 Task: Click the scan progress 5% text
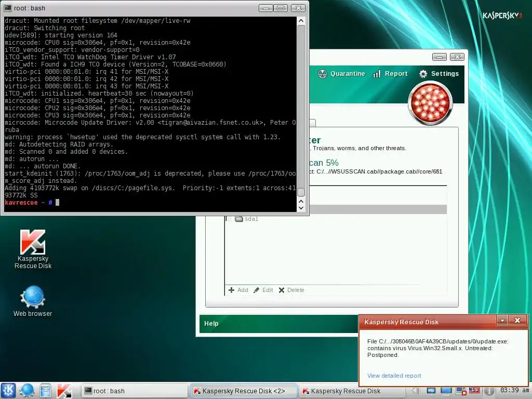point(324,163)
